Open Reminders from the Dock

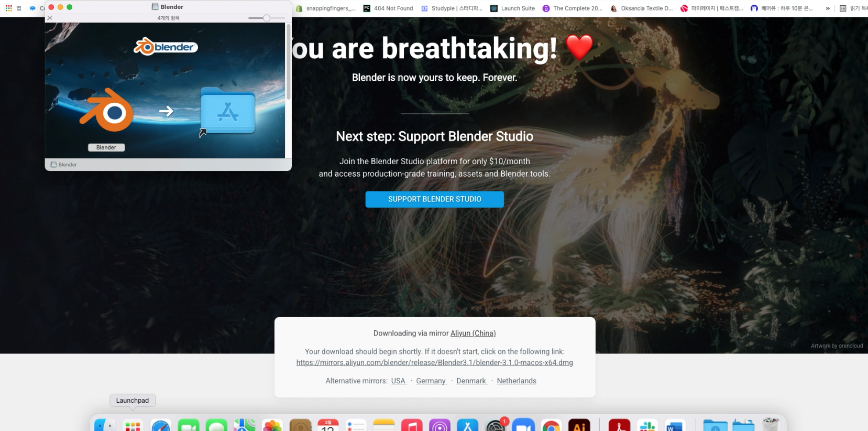coord(356,425)
